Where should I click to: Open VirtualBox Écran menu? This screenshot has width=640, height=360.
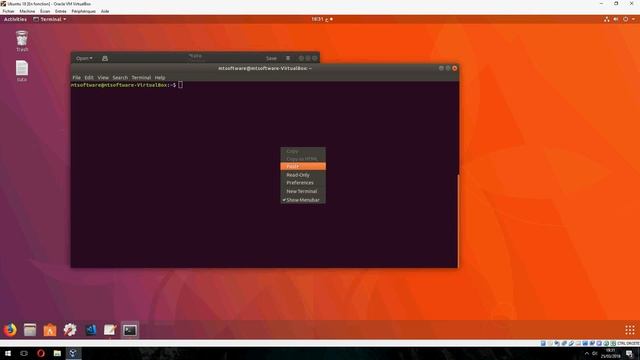[x=45, y=11]
